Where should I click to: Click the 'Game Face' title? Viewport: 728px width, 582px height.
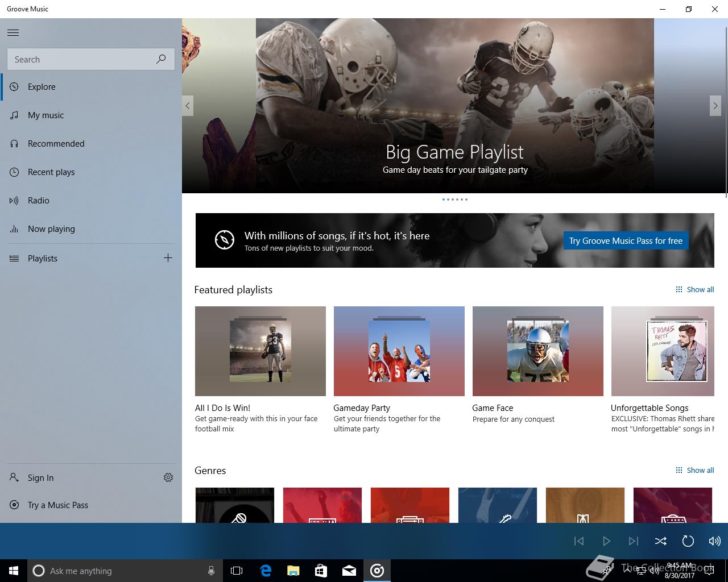[x=493, y=408]
